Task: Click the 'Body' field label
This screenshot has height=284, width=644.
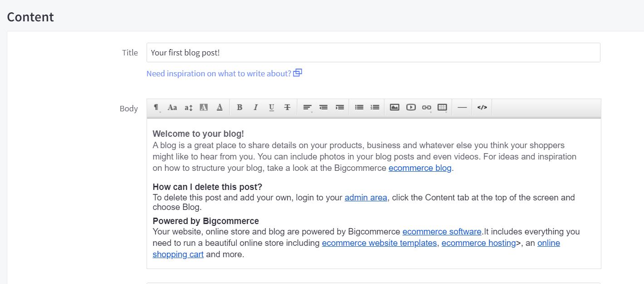Action: (129, 109)
